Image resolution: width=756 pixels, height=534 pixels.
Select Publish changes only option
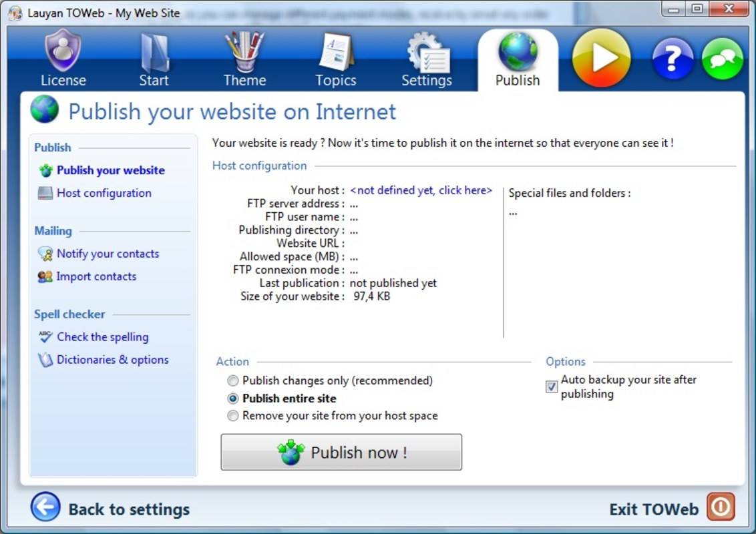pos(233,380)
